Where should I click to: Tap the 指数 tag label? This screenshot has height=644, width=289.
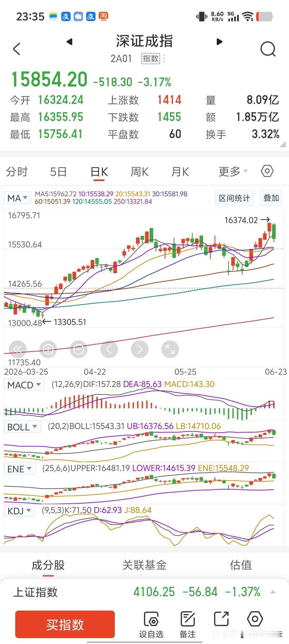(x=151, y=59)
